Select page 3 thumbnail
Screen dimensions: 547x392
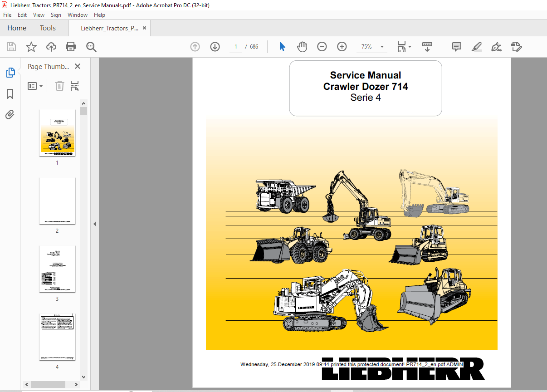point(57,269)
